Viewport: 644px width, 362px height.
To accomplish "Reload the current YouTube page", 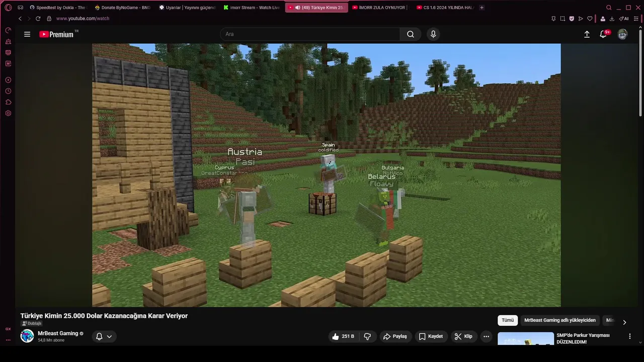I will pos(38,19).
